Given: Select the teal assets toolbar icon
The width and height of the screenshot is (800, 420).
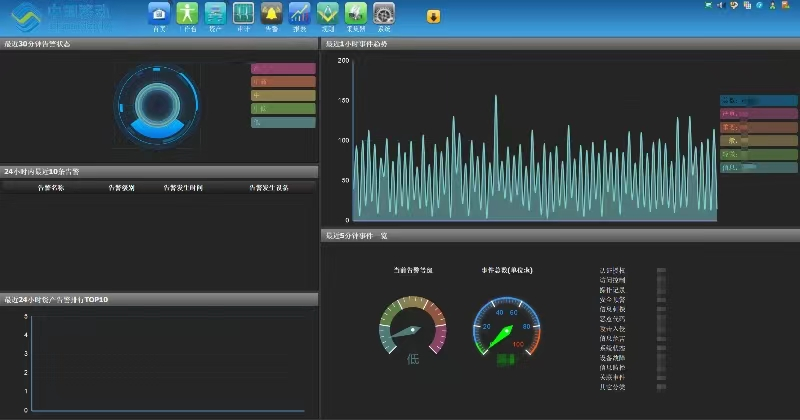Looking at the screenshot, I should 215,14.
